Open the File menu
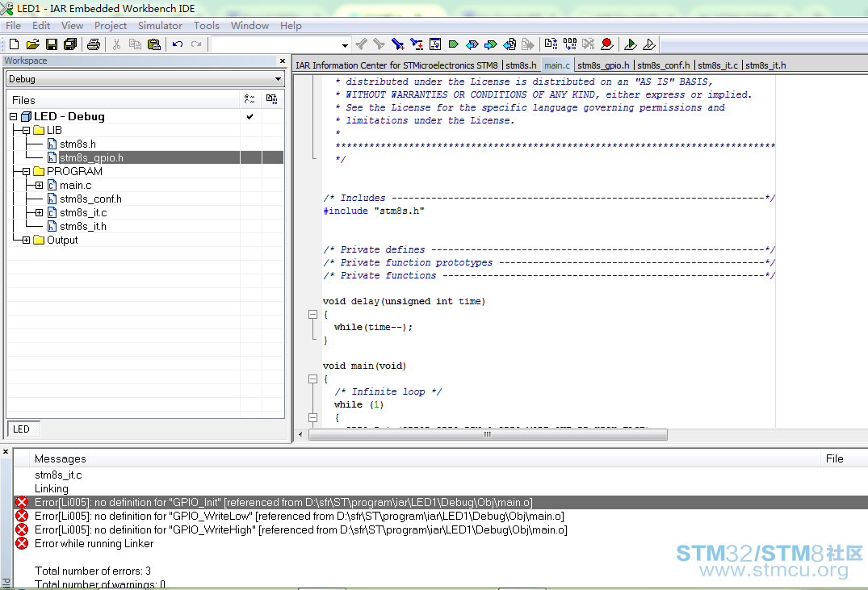The height and width of the screenshot is (590, 868). pyautogui.click(x=13, y=26)
